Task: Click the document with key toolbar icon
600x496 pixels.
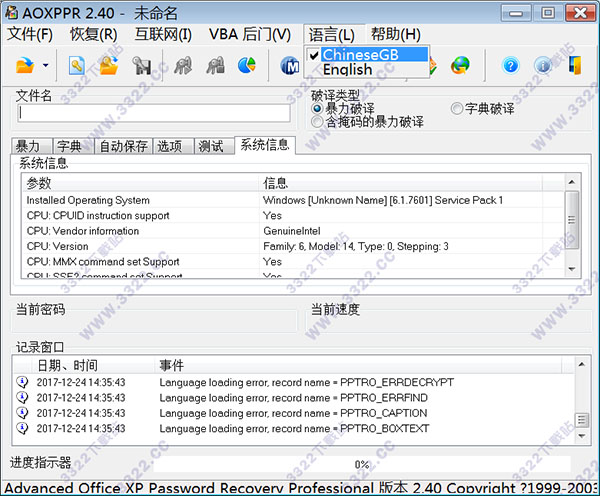Action: point(77,65)
